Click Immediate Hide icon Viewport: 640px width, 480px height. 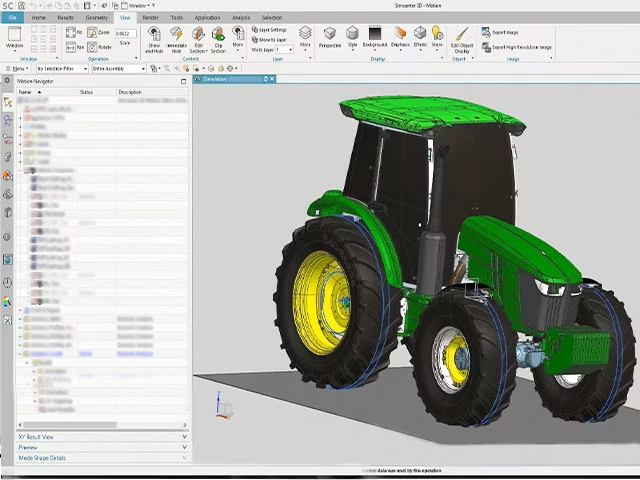176,33
